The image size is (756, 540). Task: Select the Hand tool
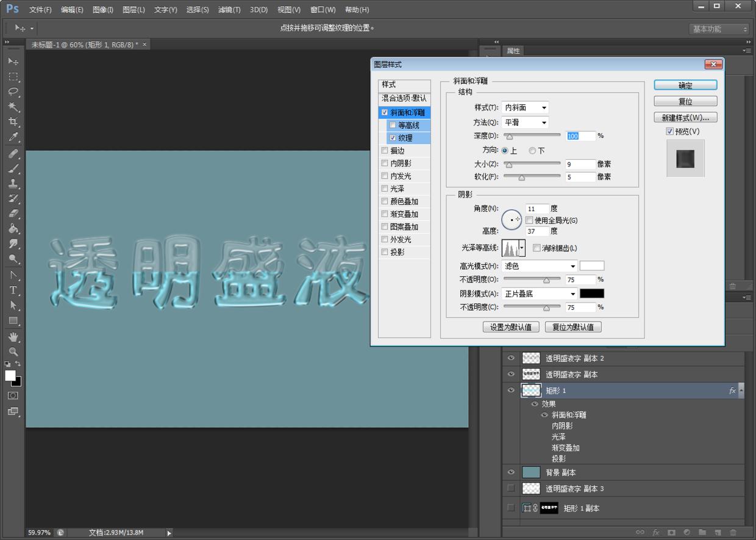pyautogui.click(x=13, y=337)
